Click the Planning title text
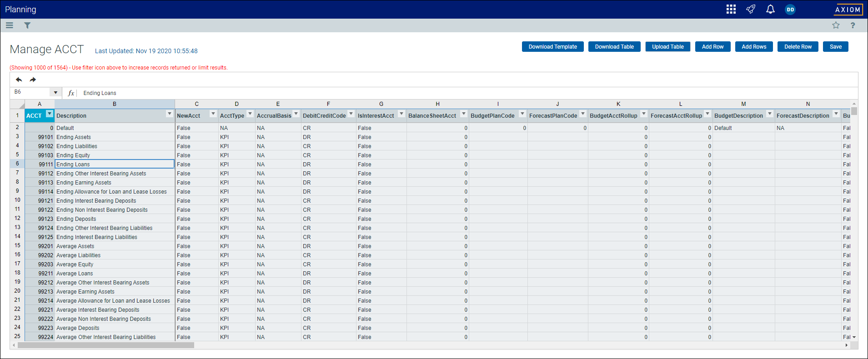This screenshot has width=868, height=359. click(x=20, y=10)
